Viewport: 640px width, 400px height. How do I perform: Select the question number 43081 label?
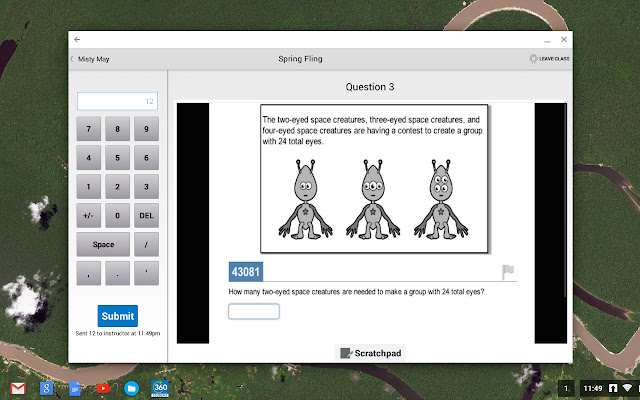[x=246, y=272]
